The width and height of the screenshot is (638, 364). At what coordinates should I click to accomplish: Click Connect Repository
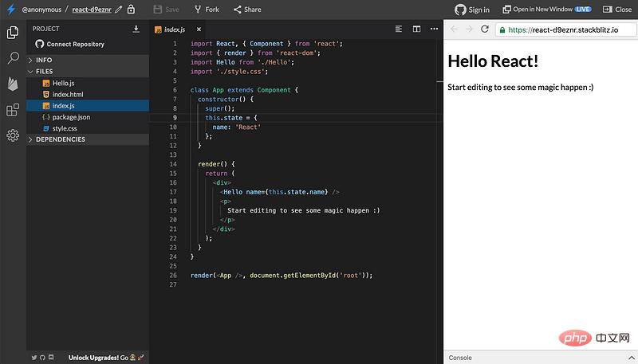click(x=75, y=44)
